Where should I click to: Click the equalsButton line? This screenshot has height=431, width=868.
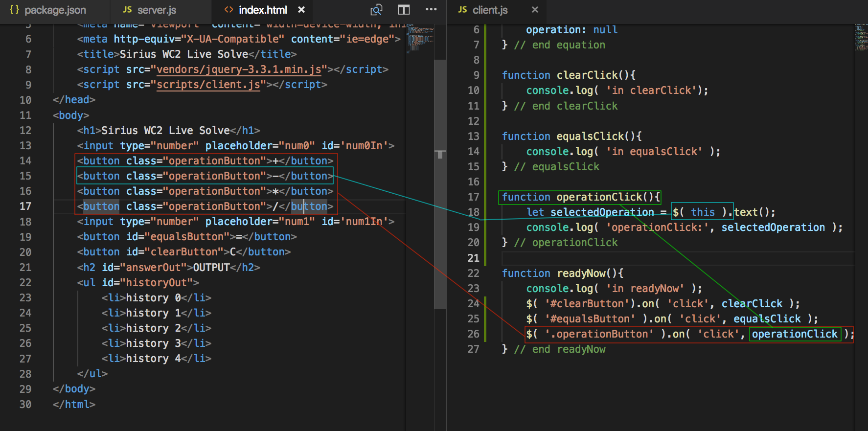(x=187, y=237)
